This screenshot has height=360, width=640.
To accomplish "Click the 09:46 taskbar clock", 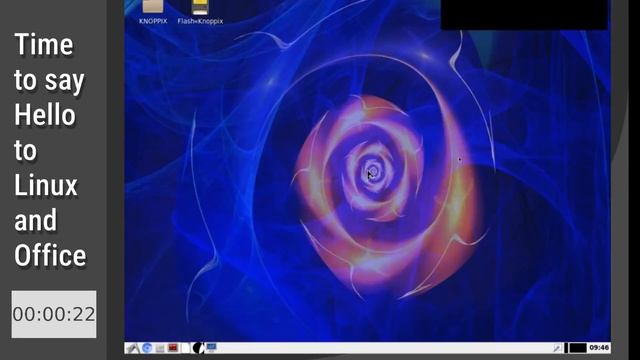I will (x=599, y=348).
